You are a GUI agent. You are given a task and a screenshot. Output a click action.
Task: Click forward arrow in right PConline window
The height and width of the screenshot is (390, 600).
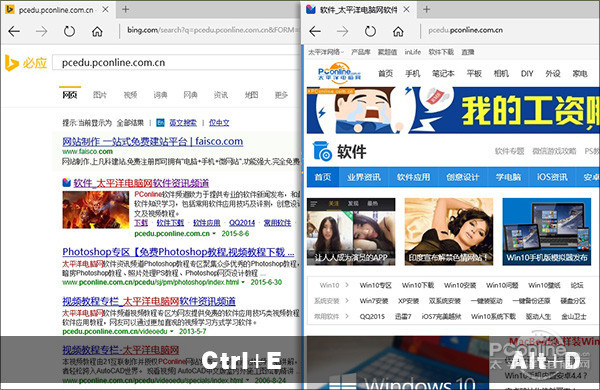(342, 31)
